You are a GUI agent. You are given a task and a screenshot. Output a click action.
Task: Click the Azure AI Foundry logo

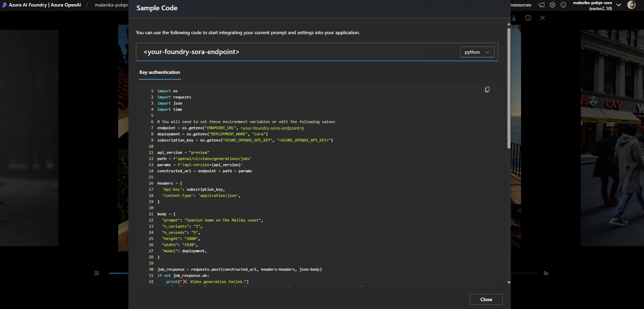[x=4, y=5]
